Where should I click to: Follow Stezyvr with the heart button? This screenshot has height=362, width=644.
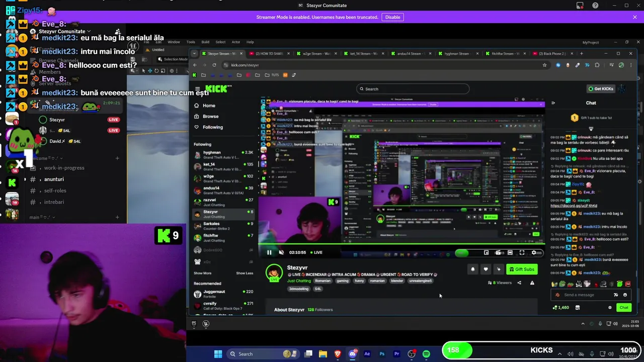pyautogui.click(x=486, y=269)
